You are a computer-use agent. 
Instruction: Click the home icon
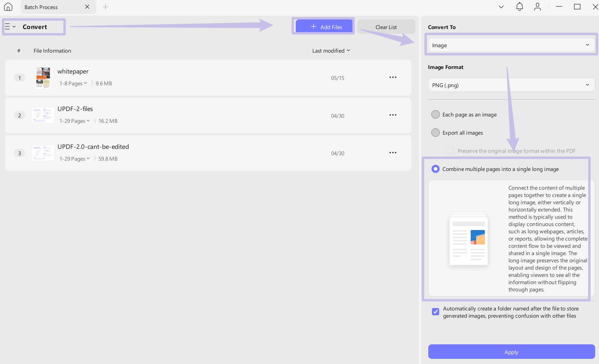pos(8,7)
